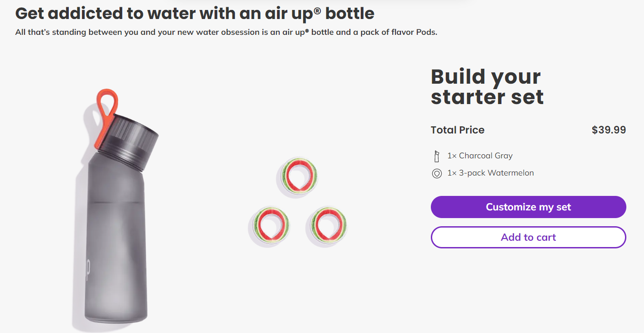Click the $39.99 price amount
Screen dimensions: 644x333
pyautogui.click(x=609, y=130)
